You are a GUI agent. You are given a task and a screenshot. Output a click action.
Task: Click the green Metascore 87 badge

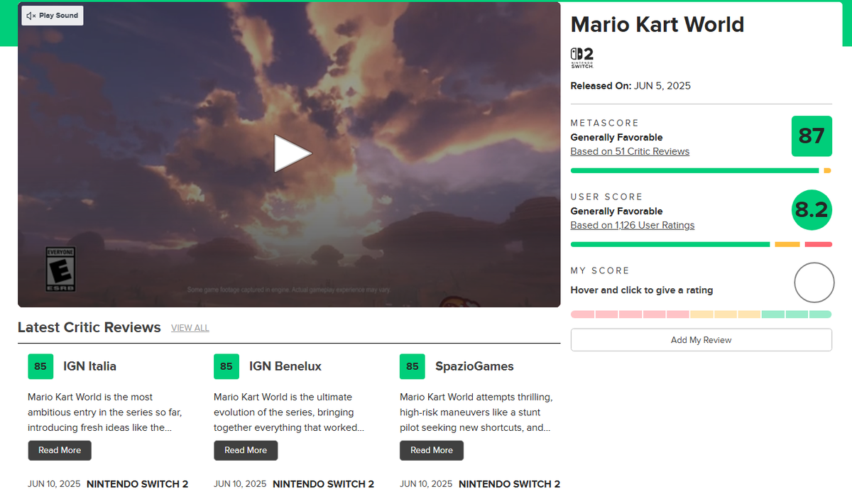[x=812, y=136]
